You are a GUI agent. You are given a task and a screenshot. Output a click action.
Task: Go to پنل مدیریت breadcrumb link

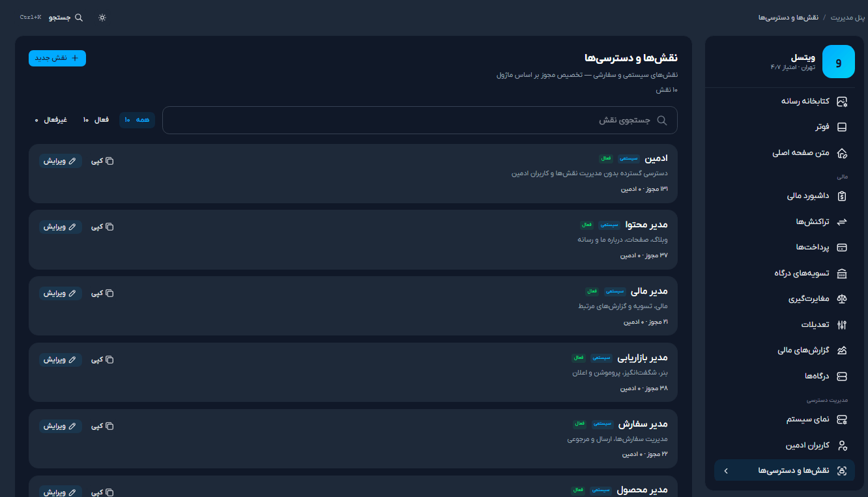(848, 17)
